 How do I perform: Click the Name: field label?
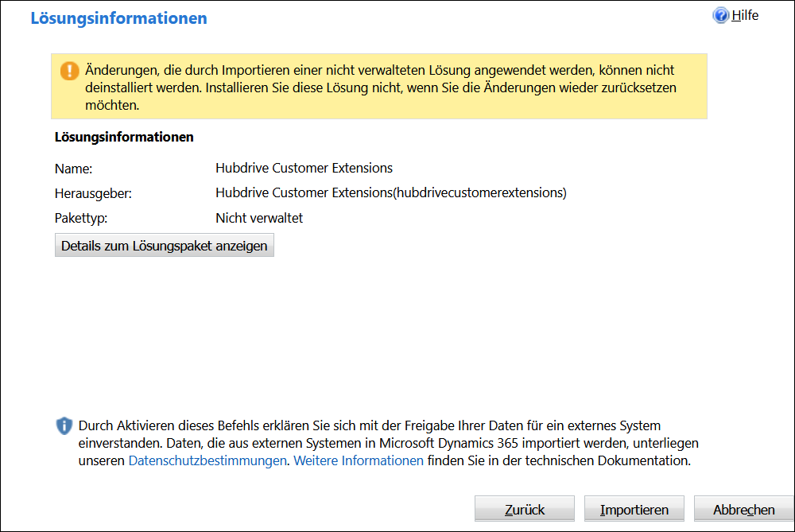[x=73, y=169]
